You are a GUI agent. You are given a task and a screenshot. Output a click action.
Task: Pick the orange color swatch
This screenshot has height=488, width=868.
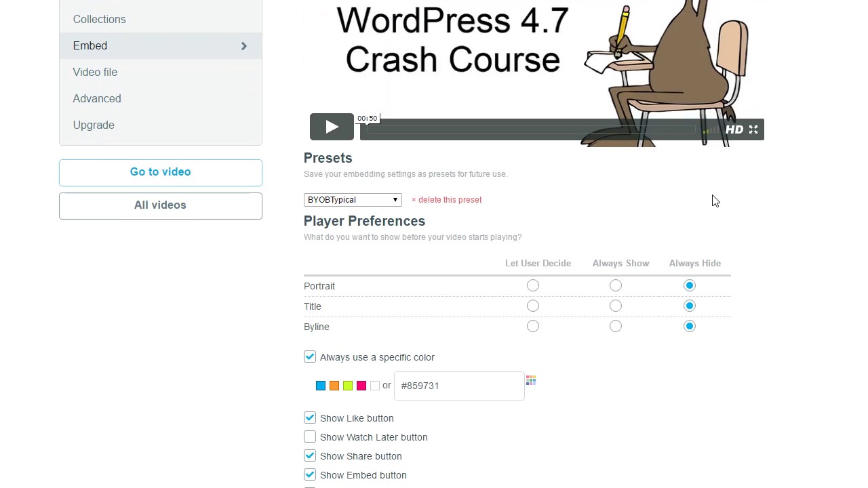(334, 386)
